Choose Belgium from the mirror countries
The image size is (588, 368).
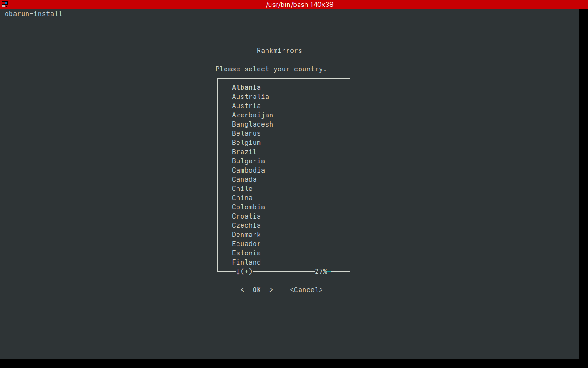click(x=246, y=143)
